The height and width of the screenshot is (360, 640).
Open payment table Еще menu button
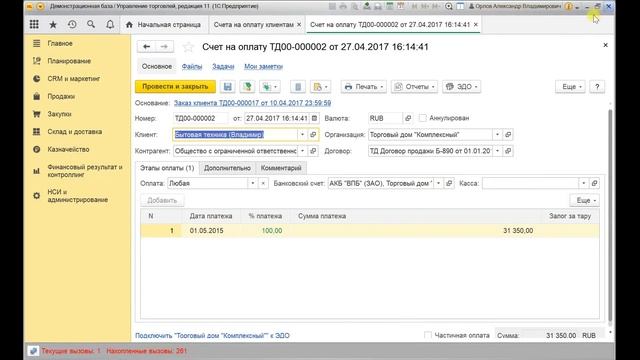(x=584, y=200)
